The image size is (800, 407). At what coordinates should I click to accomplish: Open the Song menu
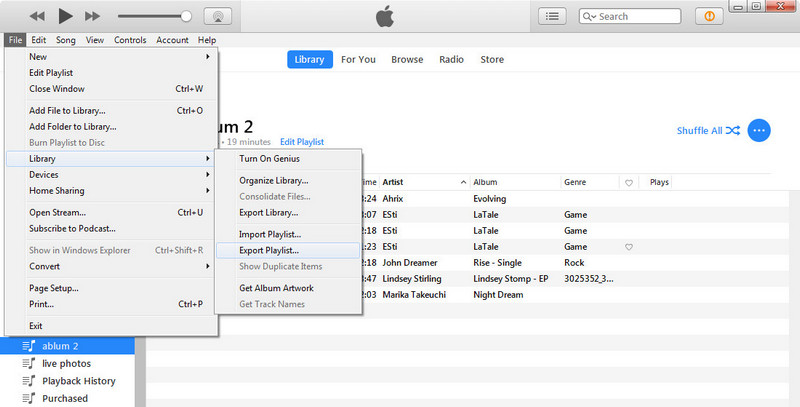point(65,40)
